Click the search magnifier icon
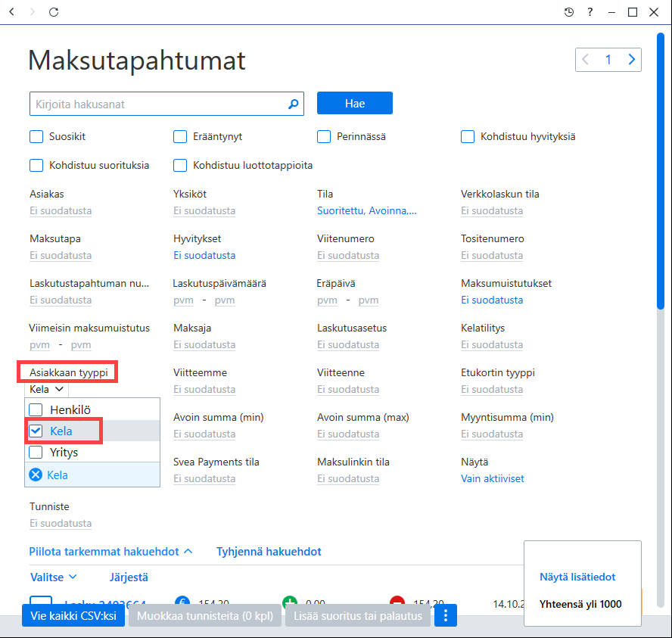The image size is (672, 638). tap(294, 104)
